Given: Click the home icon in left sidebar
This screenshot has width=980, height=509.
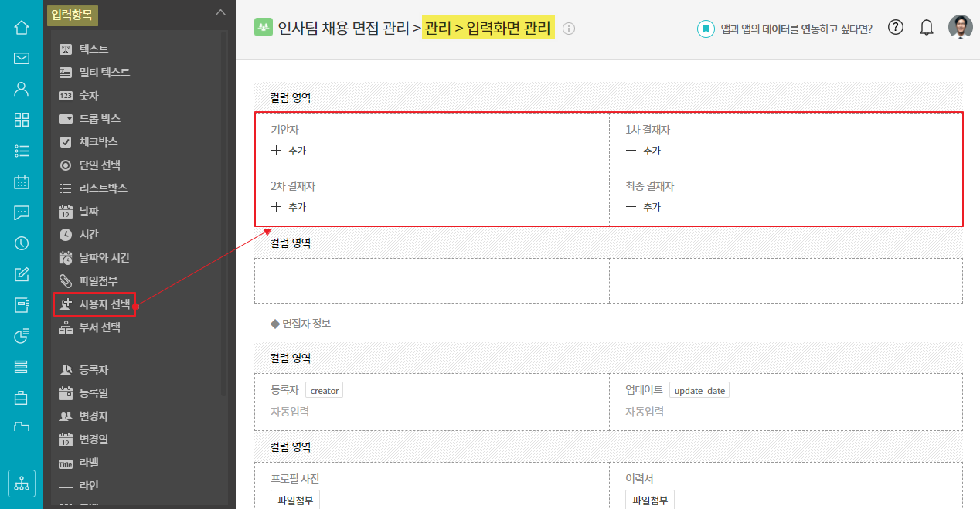Looking at the screenshot, I should pos(22,28).
